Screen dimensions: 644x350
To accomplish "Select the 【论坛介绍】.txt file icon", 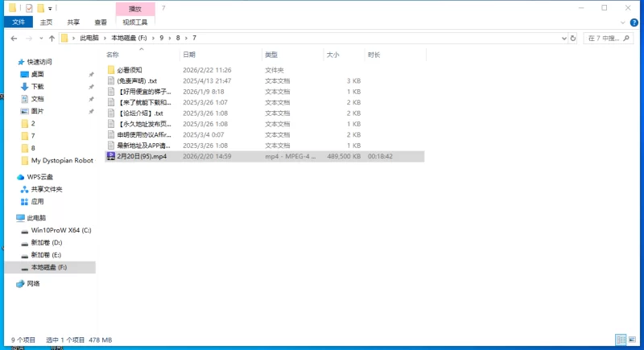I will (x=111, y=113).
